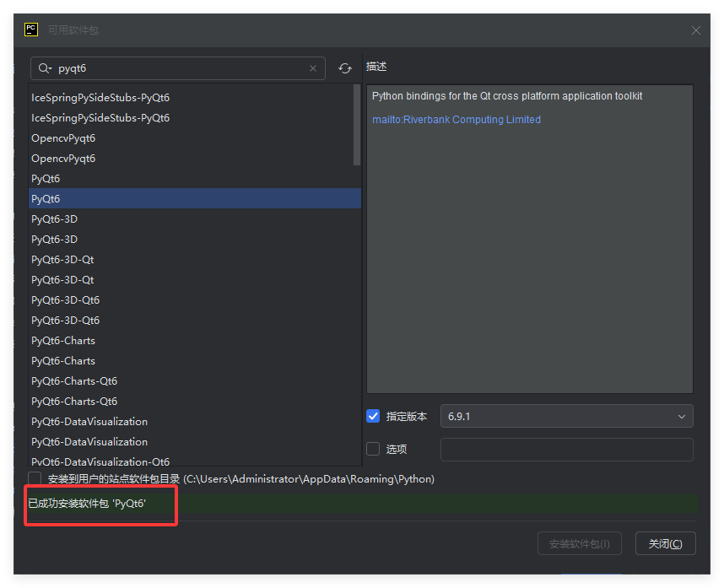Select the PyQt6-DataVisualization-Qt6 row at the list bottom

coord(194,461)
